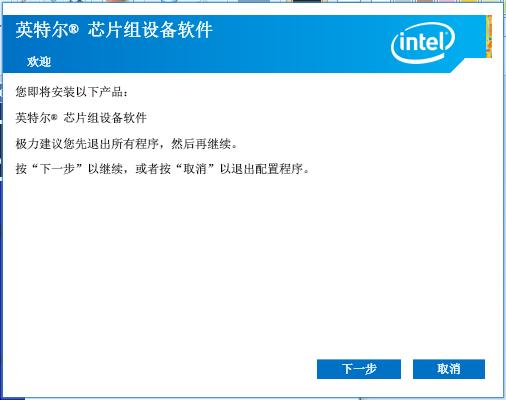Click the header title 英特尔® 芯片组设备软件
The width and height of the screenshot is (506, 400).
[x=114, y=30]
